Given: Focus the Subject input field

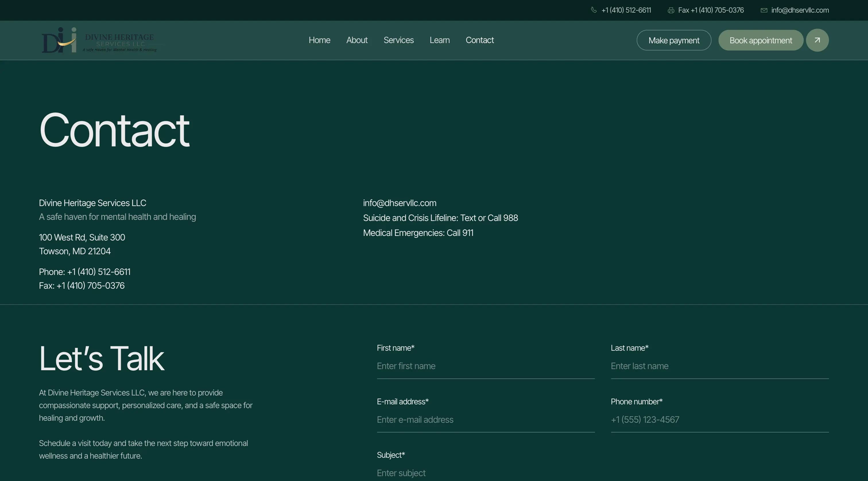Looking at the screenshot, I should point(486,473).
